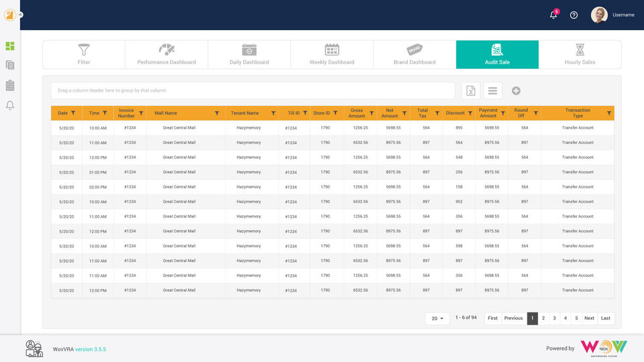The width and height of the screenshot is (644, 362).
Task: Open the Transaction Type column filter
Action: (x=609, y=113)
